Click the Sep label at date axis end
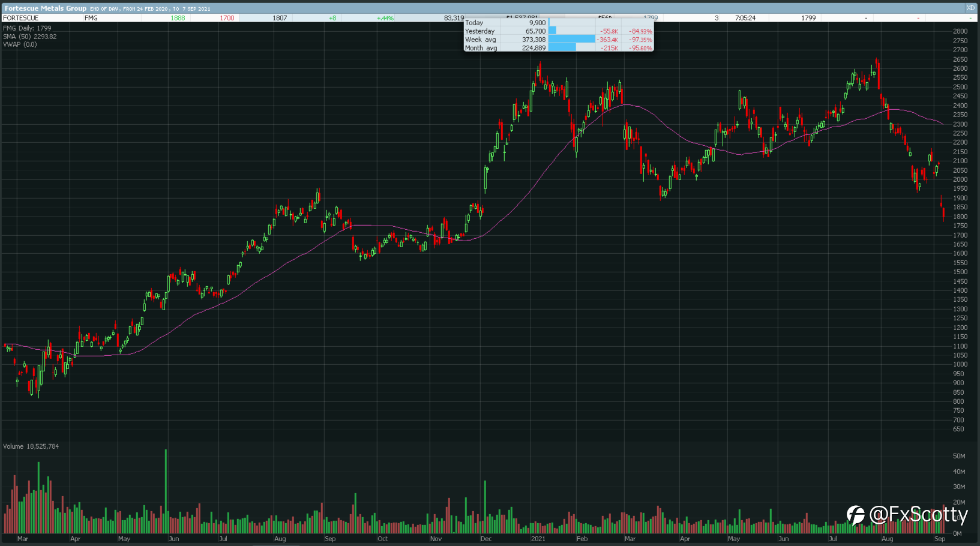 point(940,539)
